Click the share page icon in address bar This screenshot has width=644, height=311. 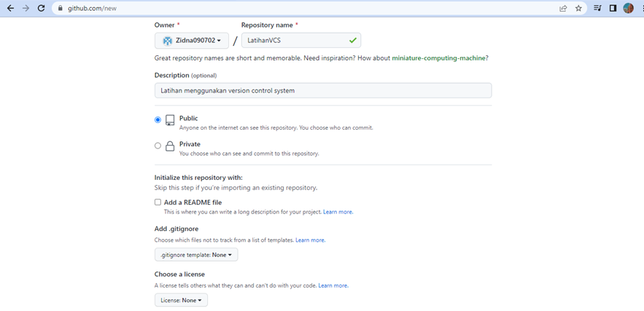pos(563,8)
